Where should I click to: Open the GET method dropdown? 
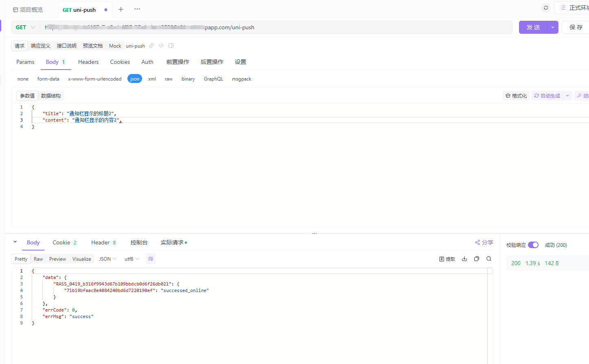(x=25, y=27)
